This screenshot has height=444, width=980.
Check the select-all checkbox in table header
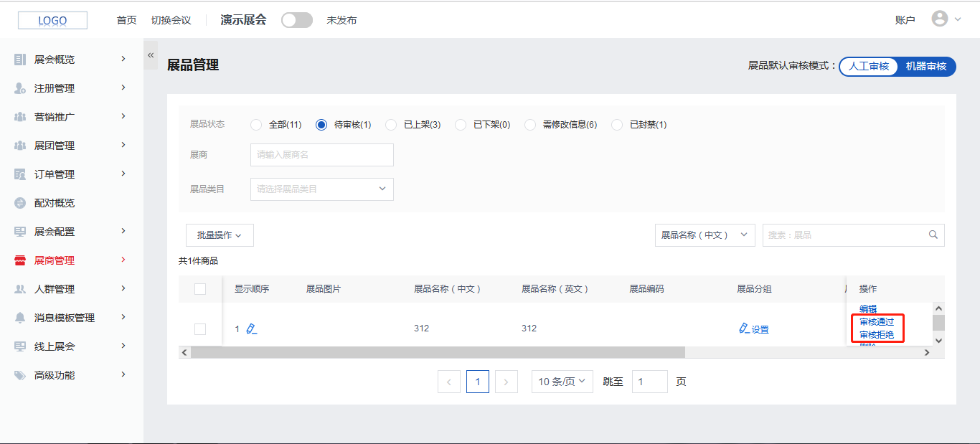tap(200, 289)
